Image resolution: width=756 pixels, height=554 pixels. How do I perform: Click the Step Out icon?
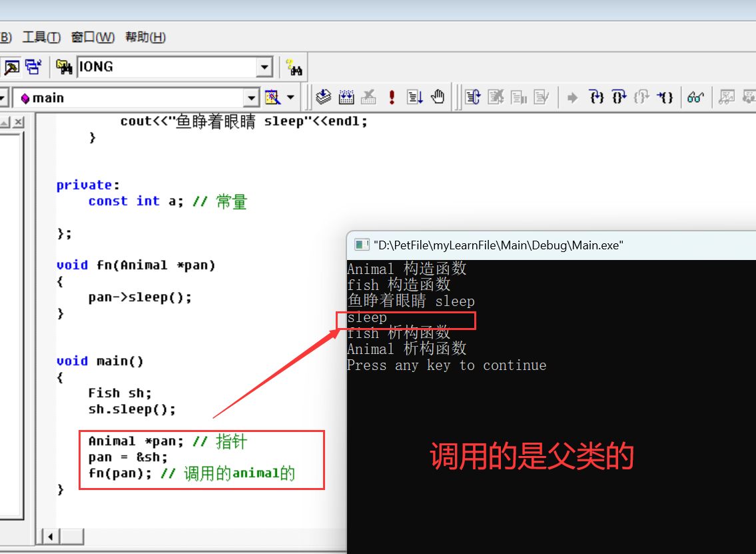tap(641, 97)
